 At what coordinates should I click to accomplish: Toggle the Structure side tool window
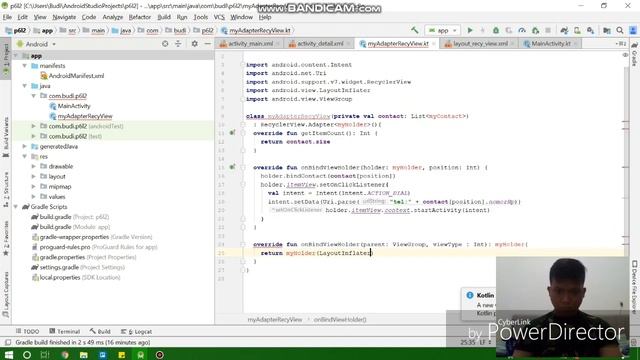pos(6,189)
